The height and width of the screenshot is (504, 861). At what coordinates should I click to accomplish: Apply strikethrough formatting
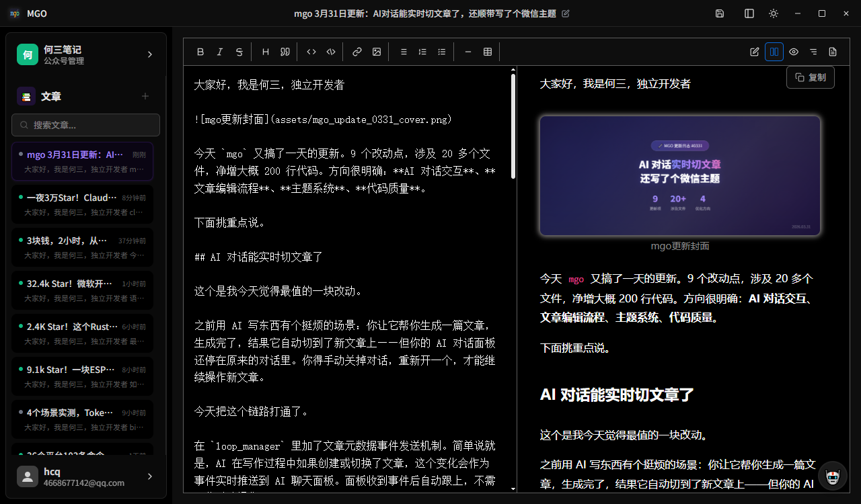pos(239,52)
